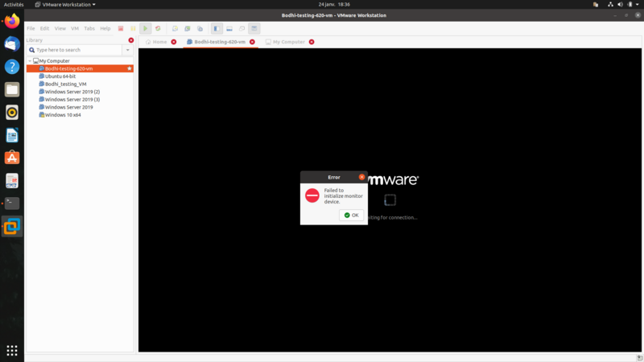
Task: Open the File menu
Action: [x=31, y=28]
